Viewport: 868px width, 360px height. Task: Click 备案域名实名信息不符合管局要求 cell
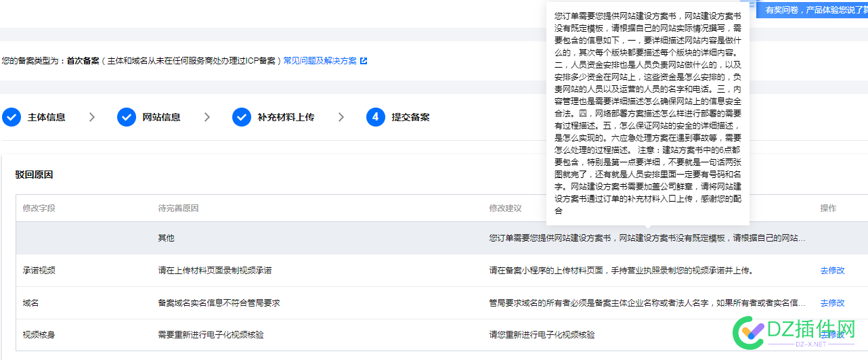[219, 302]
